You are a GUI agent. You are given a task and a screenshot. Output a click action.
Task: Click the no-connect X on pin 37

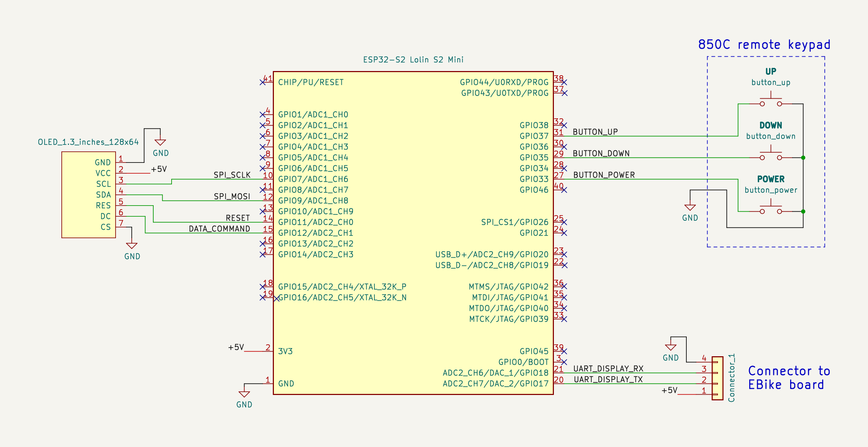pyautogui.click(x=564, y=93)
